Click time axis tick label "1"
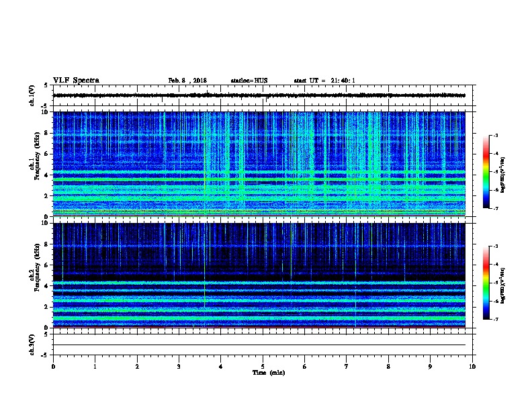This screenshot has height=411, width=532. coord(95,366)
